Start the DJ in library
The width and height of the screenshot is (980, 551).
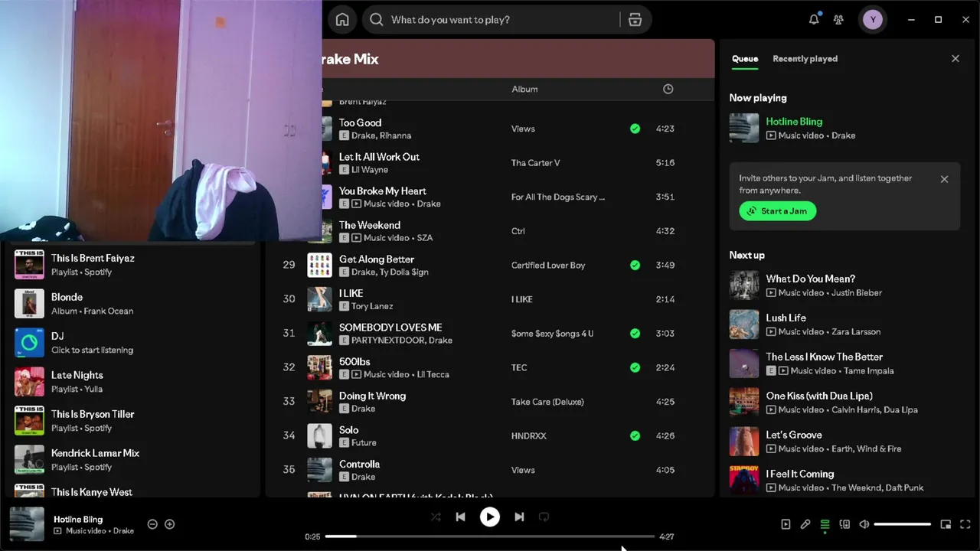[x=132, y=343]
